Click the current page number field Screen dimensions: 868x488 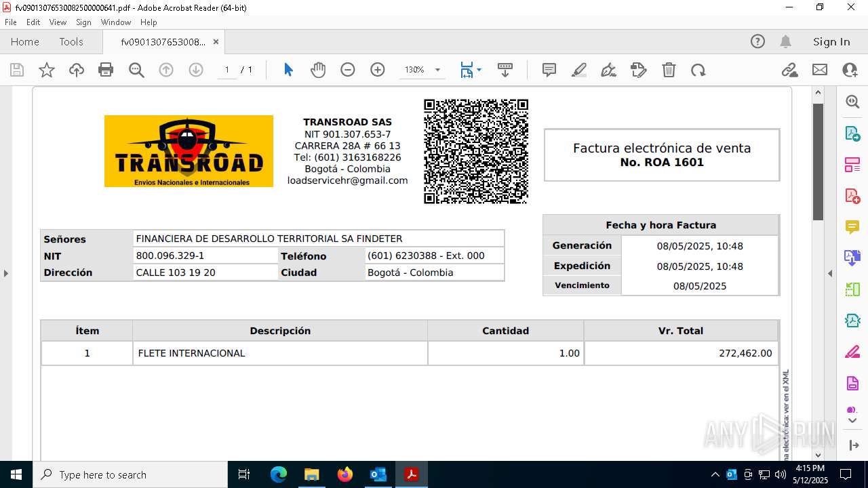(226, 70)
